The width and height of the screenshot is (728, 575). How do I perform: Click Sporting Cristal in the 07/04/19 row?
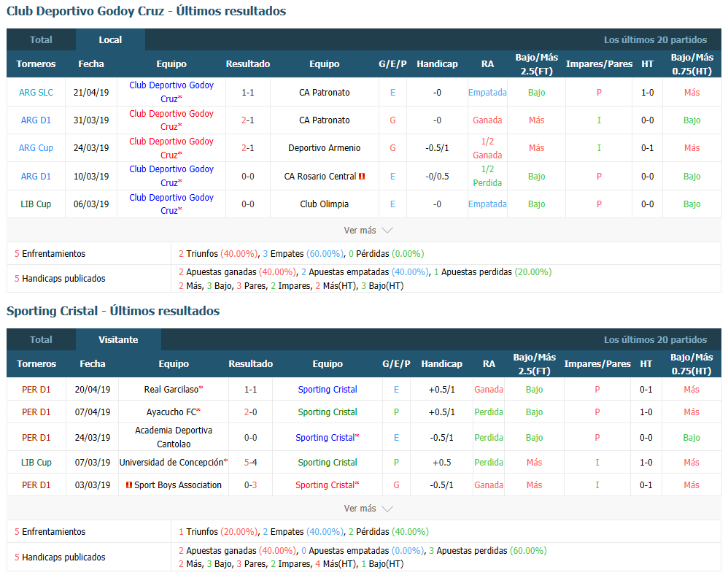pyautogui.click(x=328, y=412)
